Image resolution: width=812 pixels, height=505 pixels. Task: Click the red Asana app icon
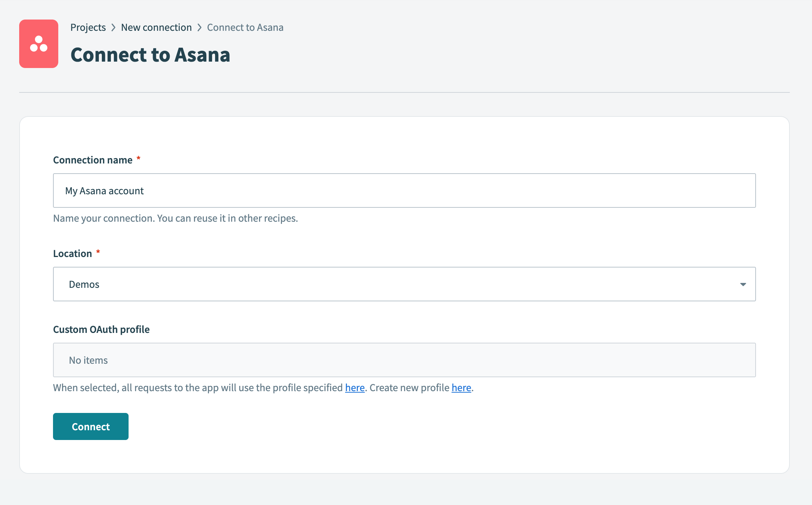[39, 44]
